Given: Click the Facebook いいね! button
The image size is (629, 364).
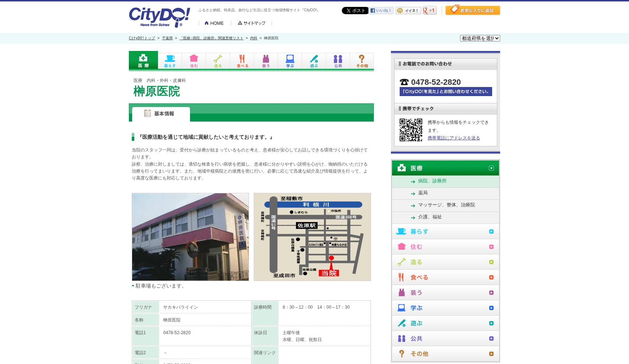Looking at the screenshot, I should (381, 11).
